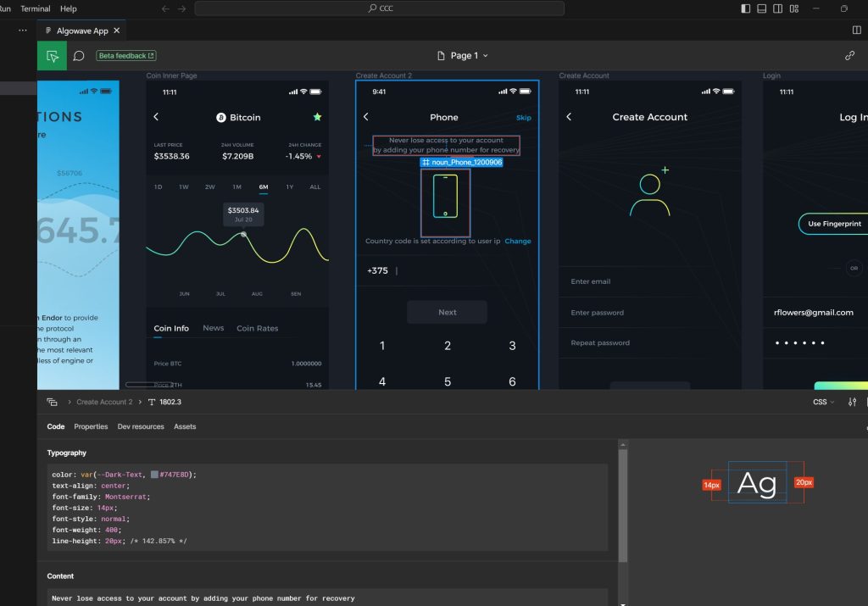Select the inspect cursor tool

[53, 56]
